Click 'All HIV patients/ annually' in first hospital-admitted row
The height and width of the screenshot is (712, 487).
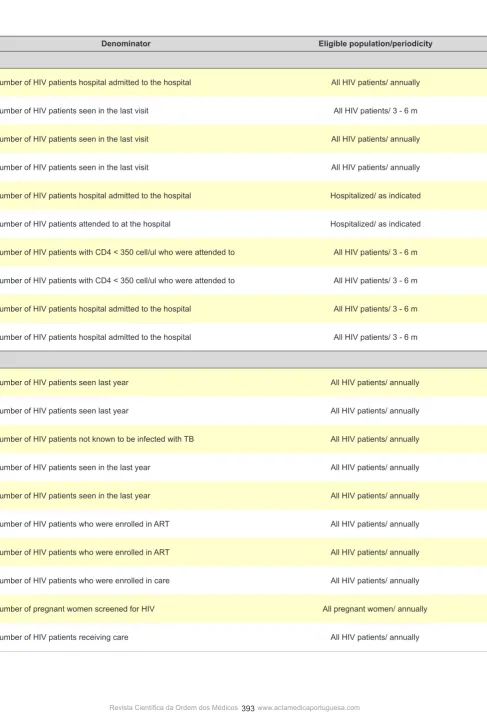(375, 83)
